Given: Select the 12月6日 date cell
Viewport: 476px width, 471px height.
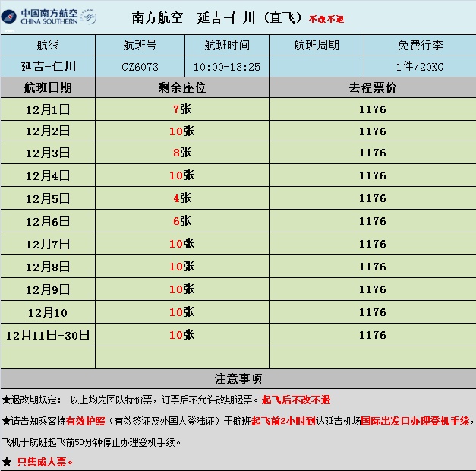Looking at the screenshot, I should coord(48,221).
